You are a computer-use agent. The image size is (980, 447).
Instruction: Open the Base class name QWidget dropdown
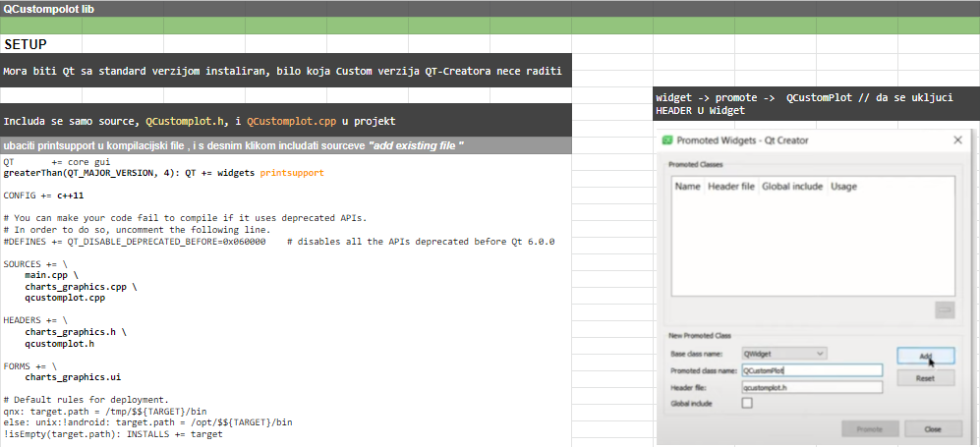(x=784, y=354)
